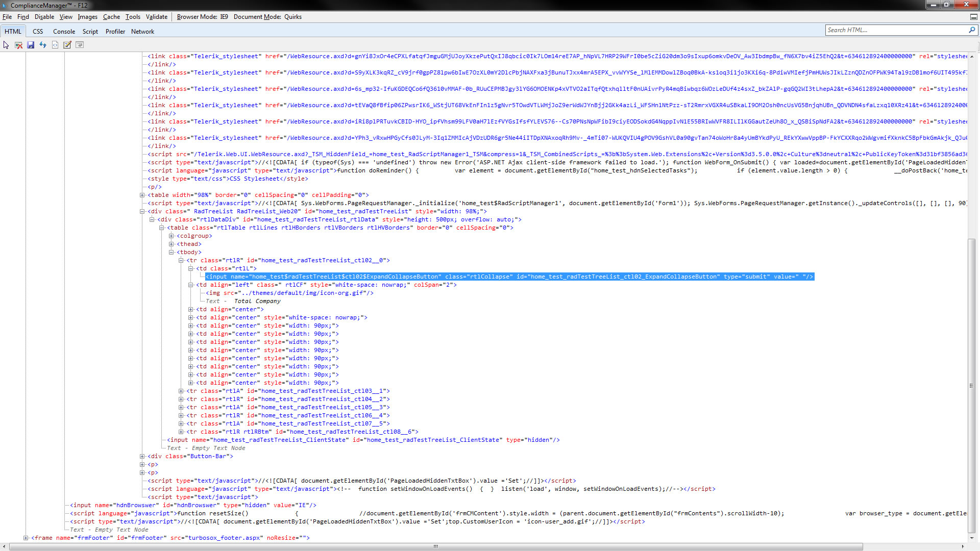Click the refresh DOM blue arrows icon
980x551 pixels.
(43, 45)
